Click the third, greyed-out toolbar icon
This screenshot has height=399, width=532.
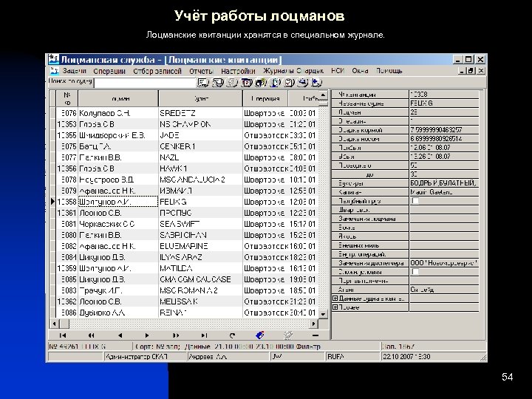233,83
